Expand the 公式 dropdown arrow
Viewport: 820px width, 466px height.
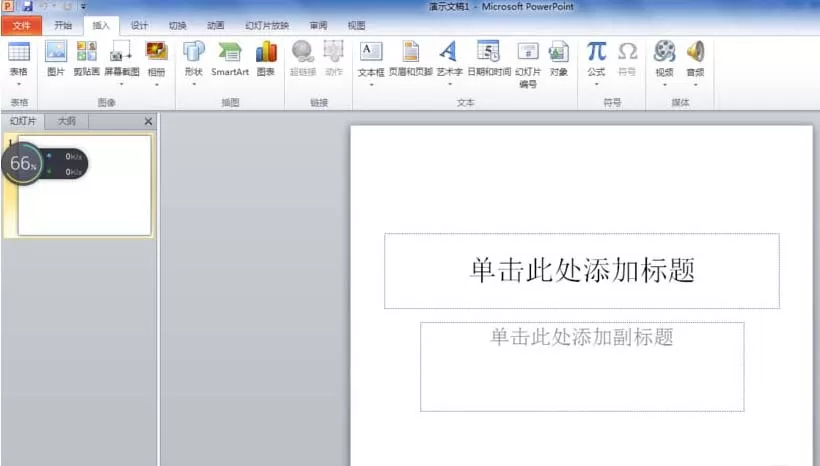coord(596,84)
